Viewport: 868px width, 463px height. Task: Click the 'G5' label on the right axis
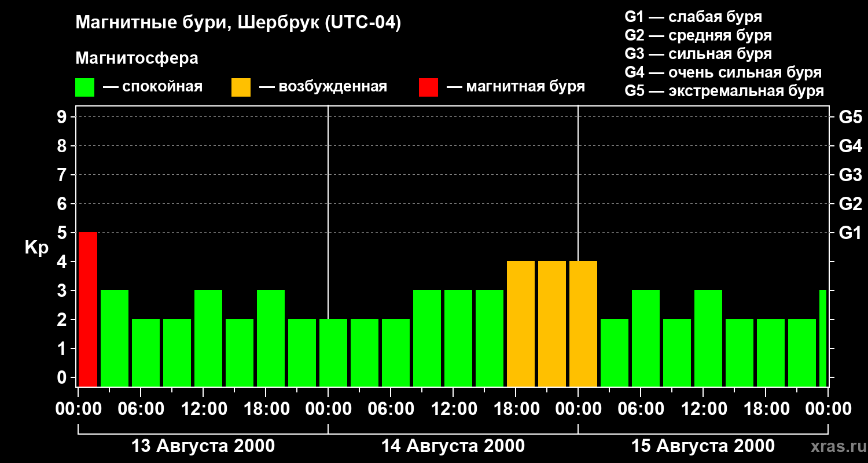850,117
